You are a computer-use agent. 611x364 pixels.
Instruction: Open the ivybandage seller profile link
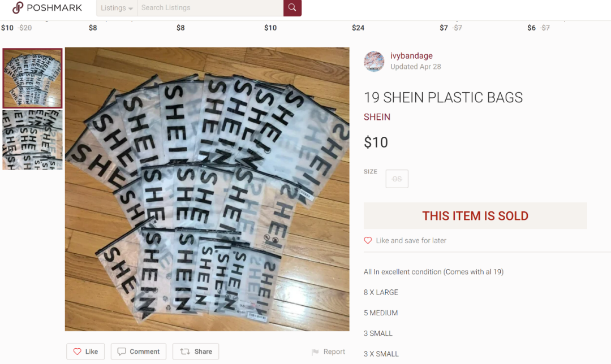pyautogui.click(x=411, y=55)
